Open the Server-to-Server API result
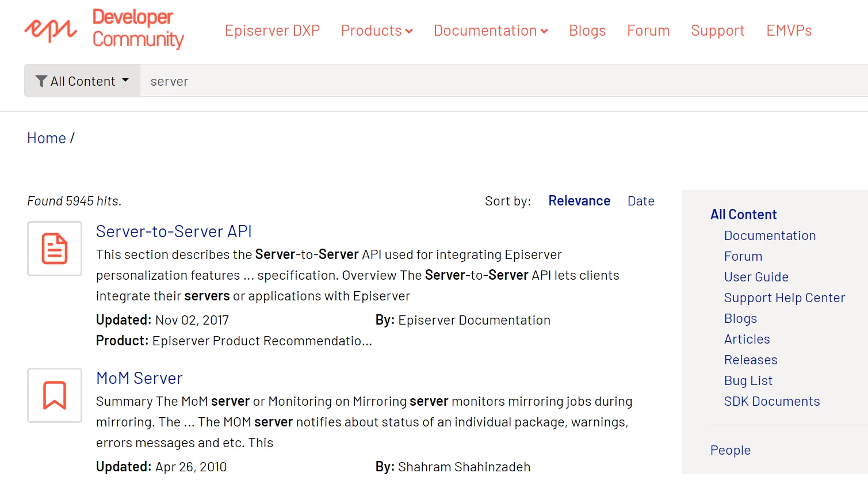Screen dimensions: 868x484 pyautogui.click(x=174, y=231)
